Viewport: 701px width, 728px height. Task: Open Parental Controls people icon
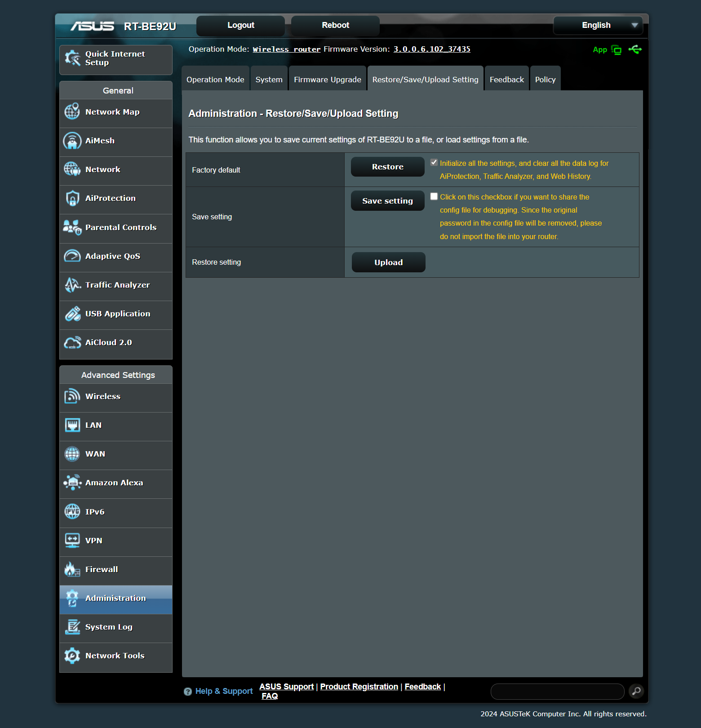tap(72, 227)
